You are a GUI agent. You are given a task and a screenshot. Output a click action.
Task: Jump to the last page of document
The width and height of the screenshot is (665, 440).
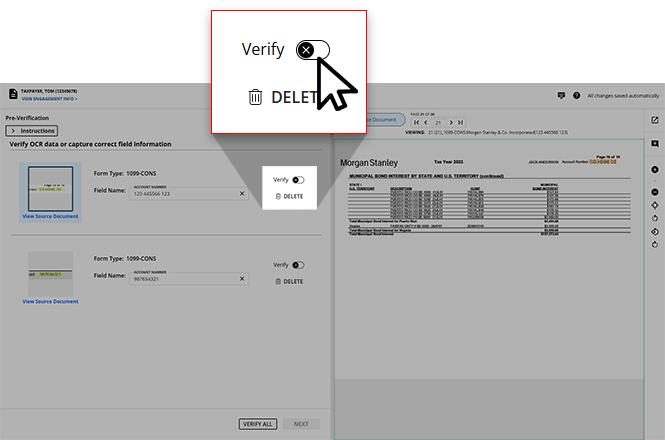(x=460, y=123)
